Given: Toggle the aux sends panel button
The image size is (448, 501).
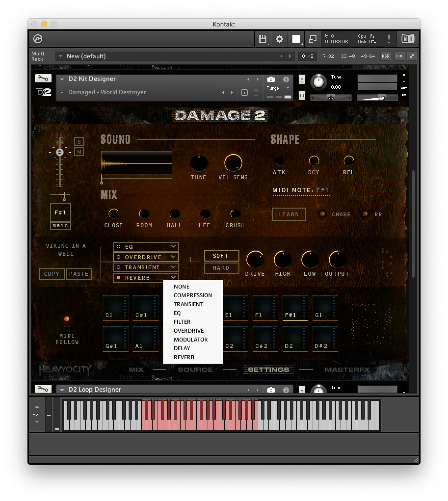Looking at the screenshot, I should [399, 56].
